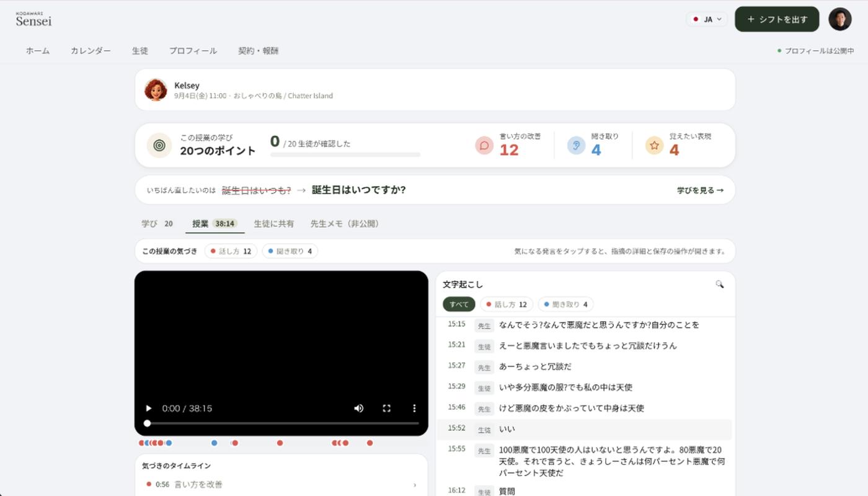Click the star icon for 覚えたい表現
This screenshot has height=496, width=868.
pos(654,145)
